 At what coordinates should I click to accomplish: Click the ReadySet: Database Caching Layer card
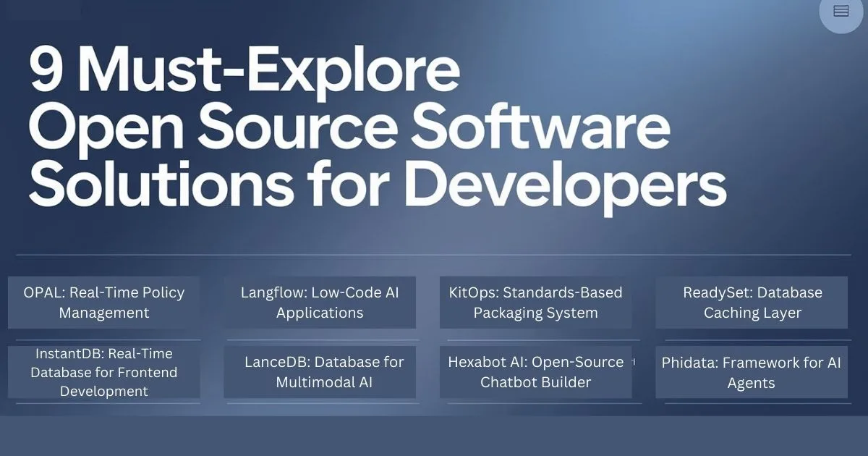coord(752,303)
